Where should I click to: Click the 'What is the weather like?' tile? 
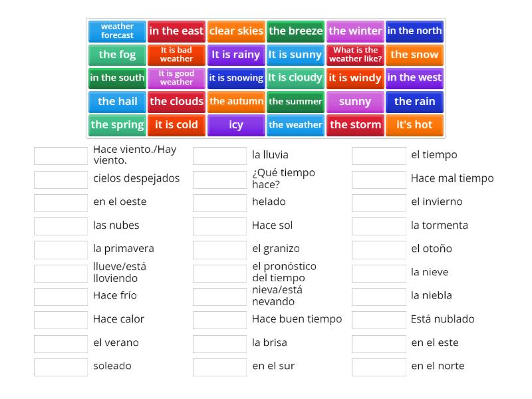[x=355, y=55]
